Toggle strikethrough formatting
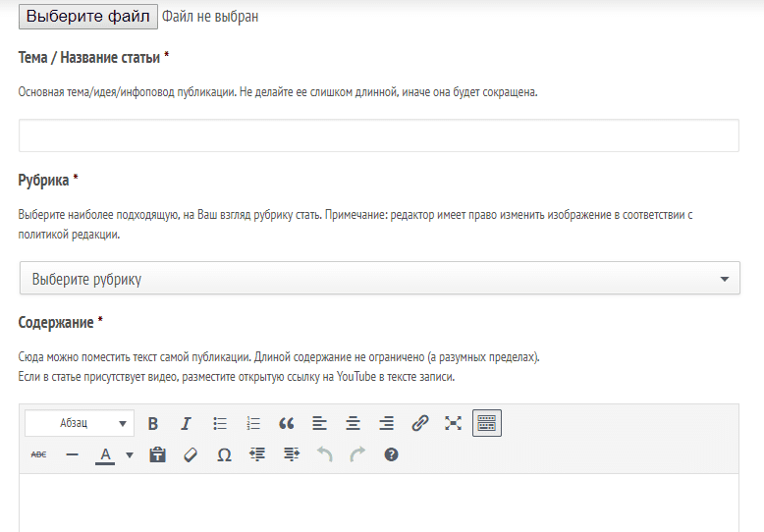Screen dimensions: 764x532 (38, 454)
